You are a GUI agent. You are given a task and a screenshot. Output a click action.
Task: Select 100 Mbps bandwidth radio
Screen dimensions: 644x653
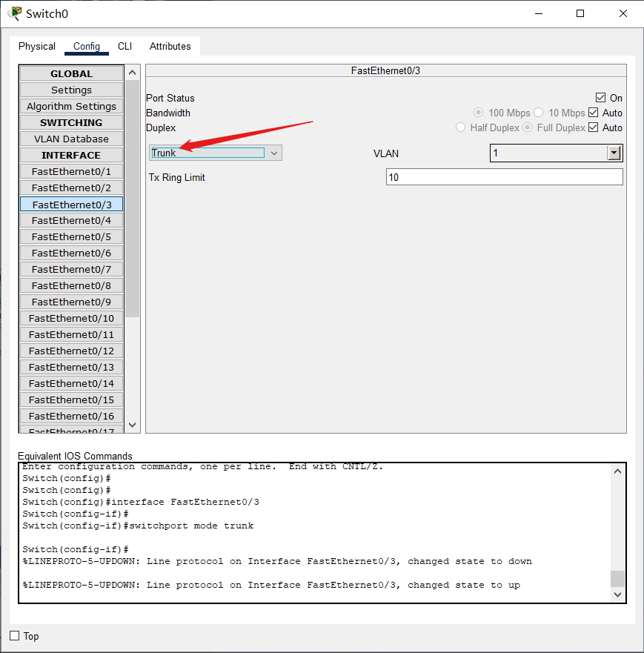coord(478,113)
